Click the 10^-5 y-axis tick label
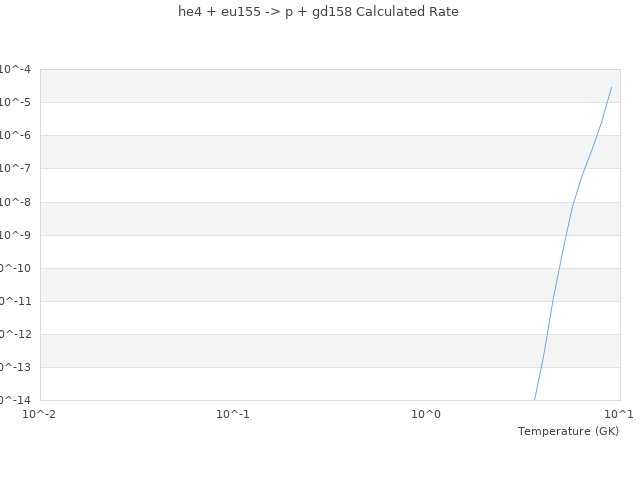 [15, 102]
